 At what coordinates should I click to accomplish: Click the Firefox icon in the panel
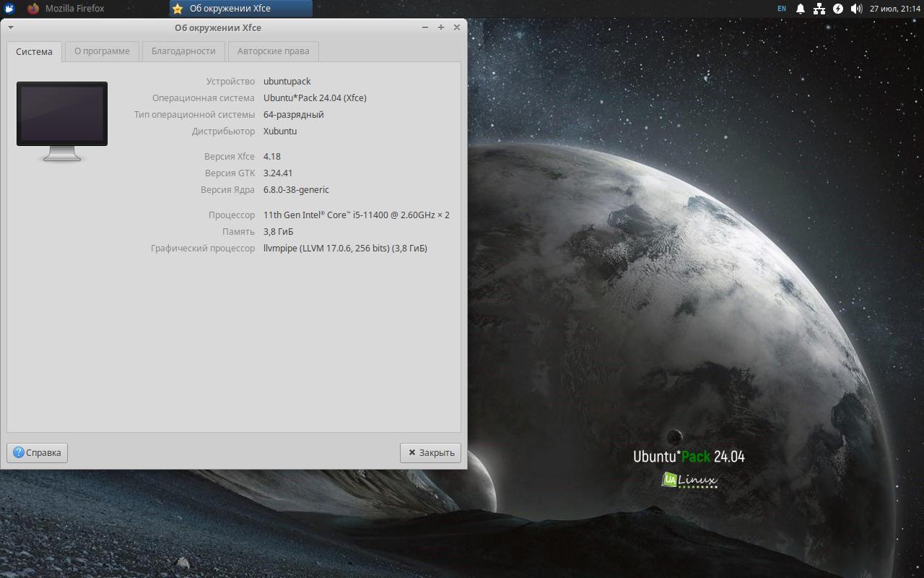pyautogui.click(x=32, y=9)
